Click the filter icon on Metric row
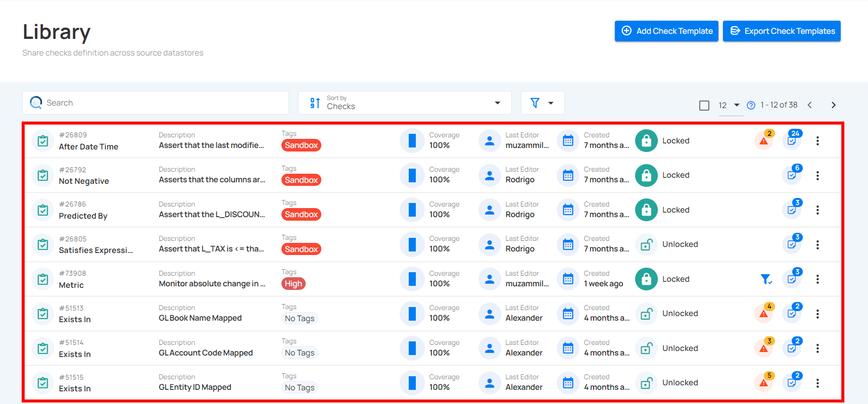This screenshot has height=404, width=868. coord(766,279)
